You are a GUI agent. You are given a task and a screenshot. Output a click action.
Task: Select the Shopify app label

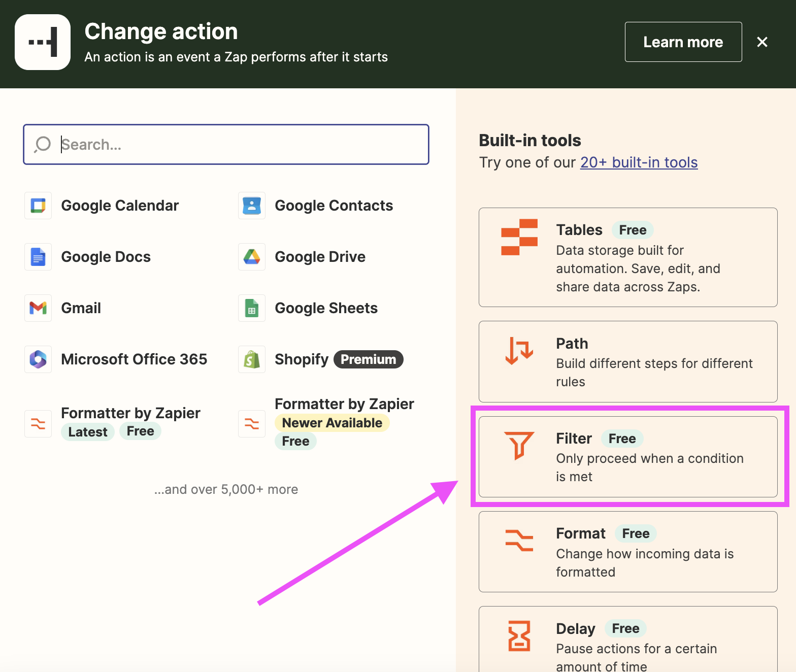(302, 359)
